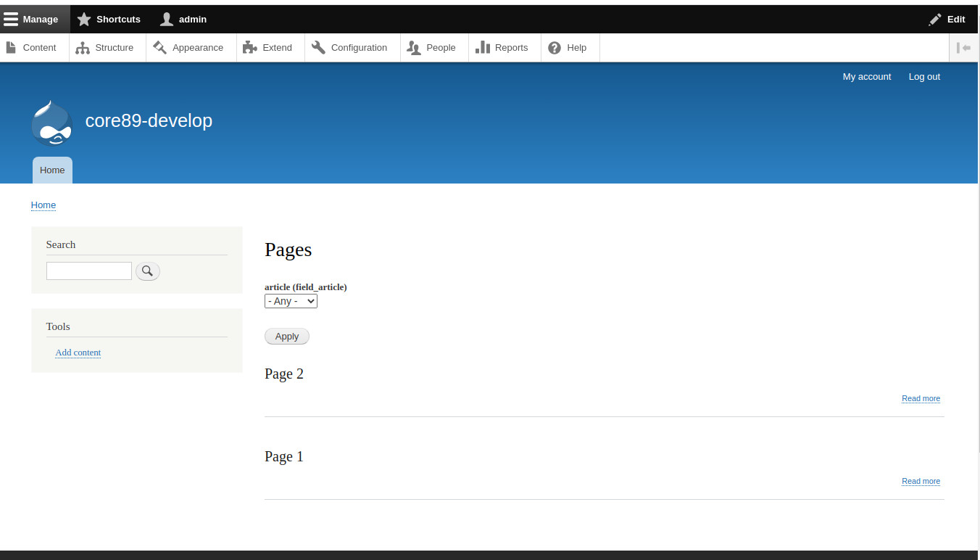Screen dimensions: 980x560
Task: Open the Reports bar-chart icon
Action: coord(483,47)
